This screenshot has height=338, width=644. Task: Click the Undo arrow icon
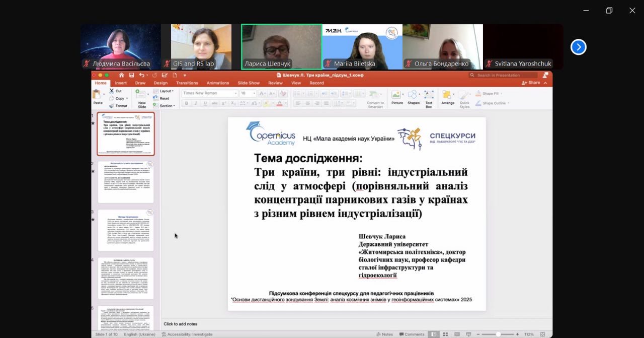tap(142, 75)
